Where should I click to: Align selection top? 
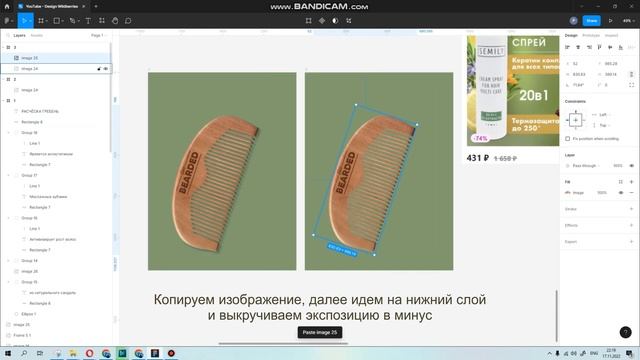click(x=599, y=47)
